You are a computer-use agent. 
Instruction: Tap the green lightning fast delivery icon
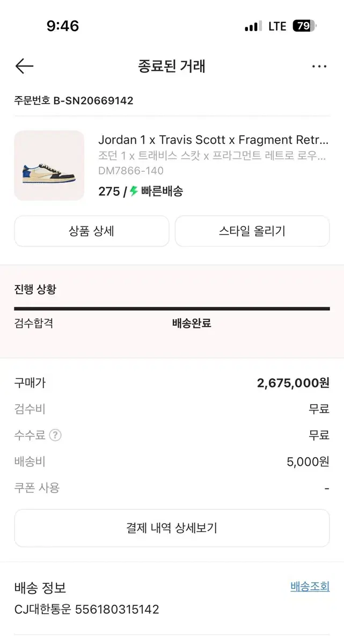click(x=134, y=191)
